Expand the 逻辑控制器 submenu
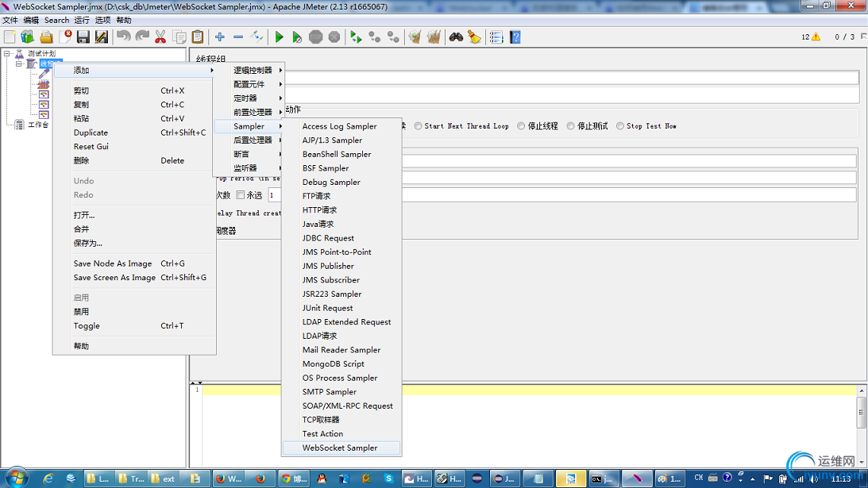This screenshot has height=488, width=868. point(249,71)
